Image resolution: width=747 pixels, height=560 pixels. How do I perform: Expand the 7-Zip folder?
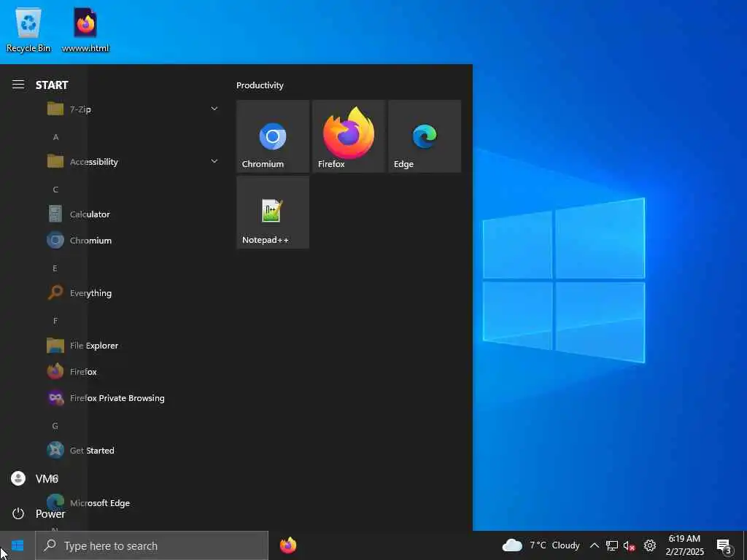pos(133,109)
